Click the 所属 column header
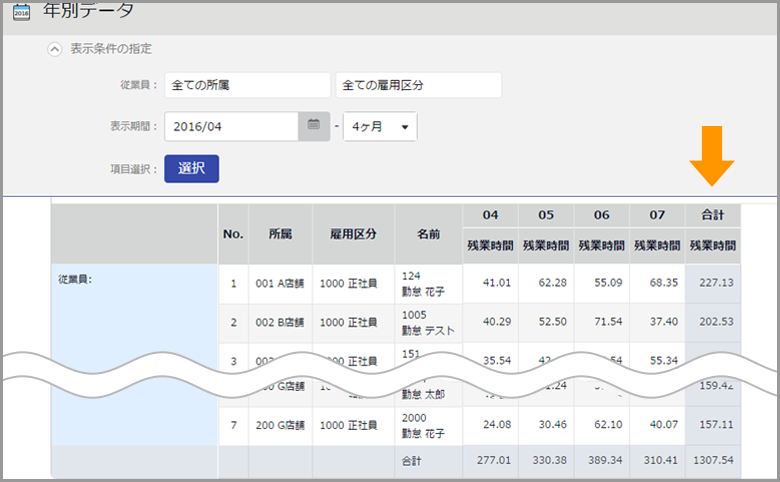 pyautogui.click(x=281, y=234)
